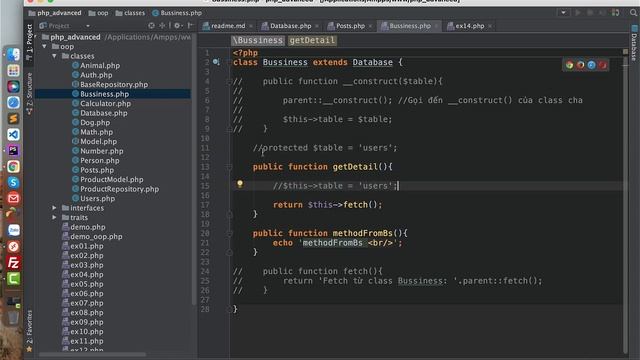Click the \Bussiness breadcrumb
The width and height of the screenshot is (640, 360).
(x=257, y=40)
